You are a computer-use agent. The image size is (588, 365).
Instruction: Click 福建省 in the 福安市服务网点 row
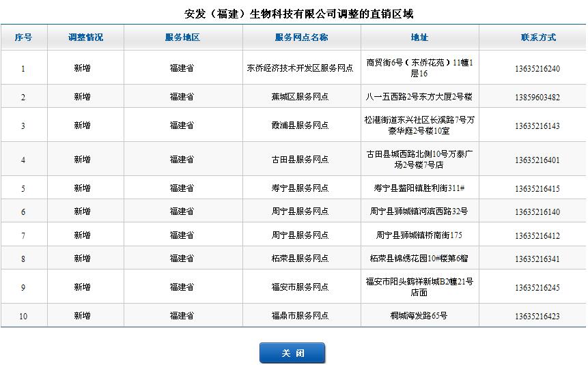[182, 287]
